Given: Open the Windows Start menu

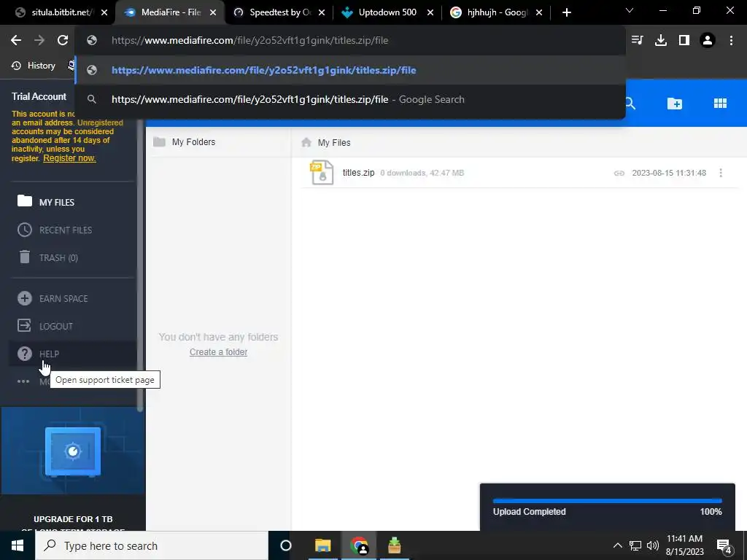Looking at the screenshot, I should tap(18, 545).
